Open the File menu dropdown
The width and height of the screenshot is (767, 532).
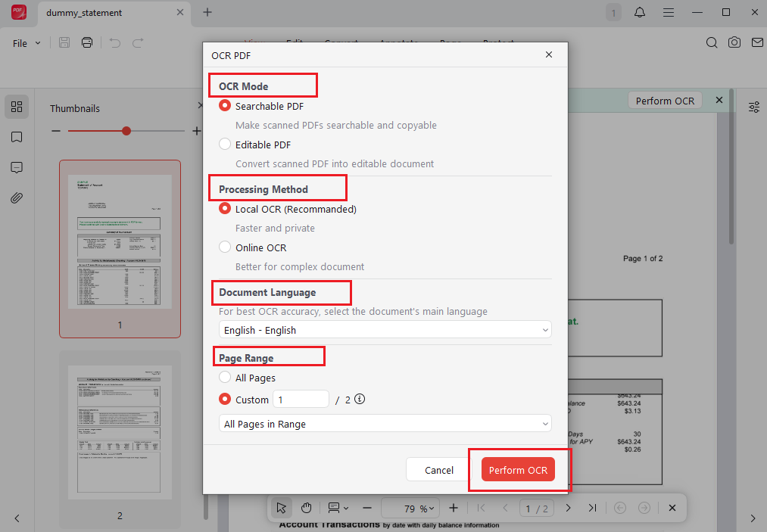[27, 43]
